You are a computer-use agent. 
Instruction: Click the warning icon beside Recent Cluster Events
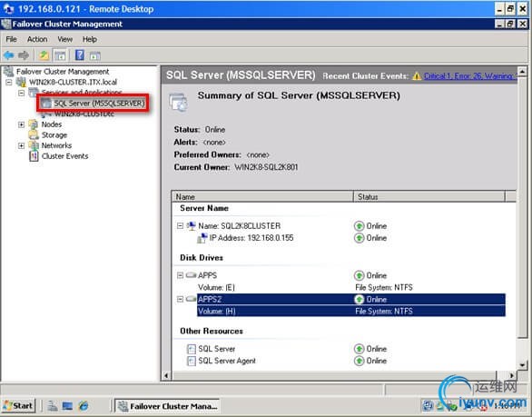tap(417, 76)
